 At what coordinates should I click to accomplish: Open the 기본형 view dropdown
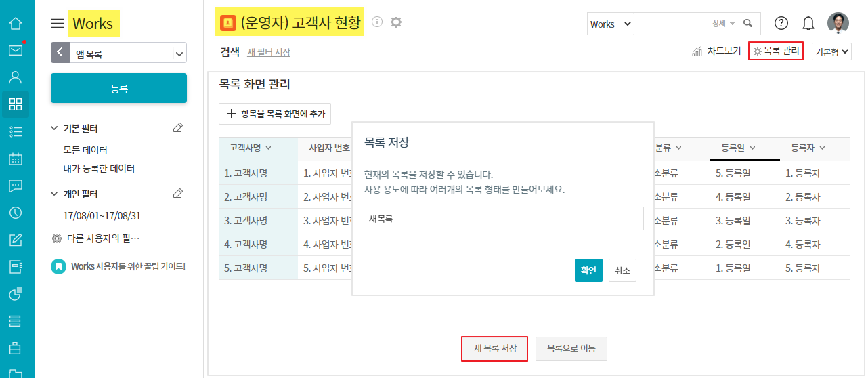831,51
